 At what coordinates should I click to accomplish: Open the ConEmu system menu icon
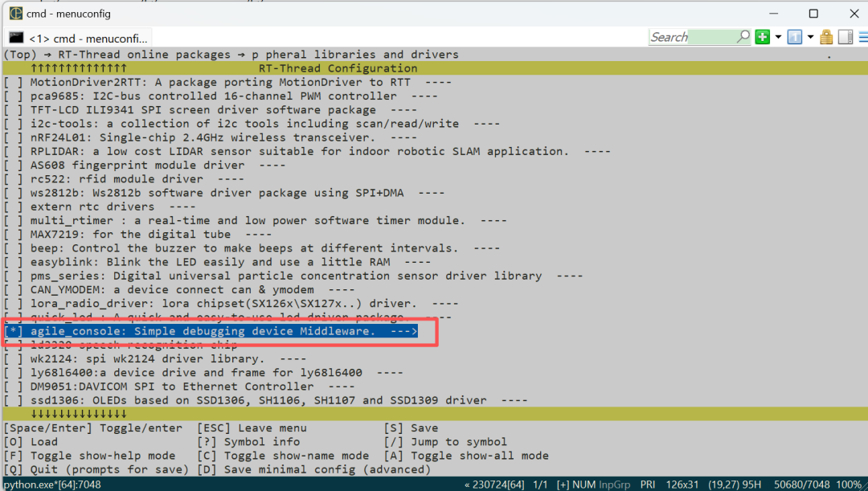[15, 13]
